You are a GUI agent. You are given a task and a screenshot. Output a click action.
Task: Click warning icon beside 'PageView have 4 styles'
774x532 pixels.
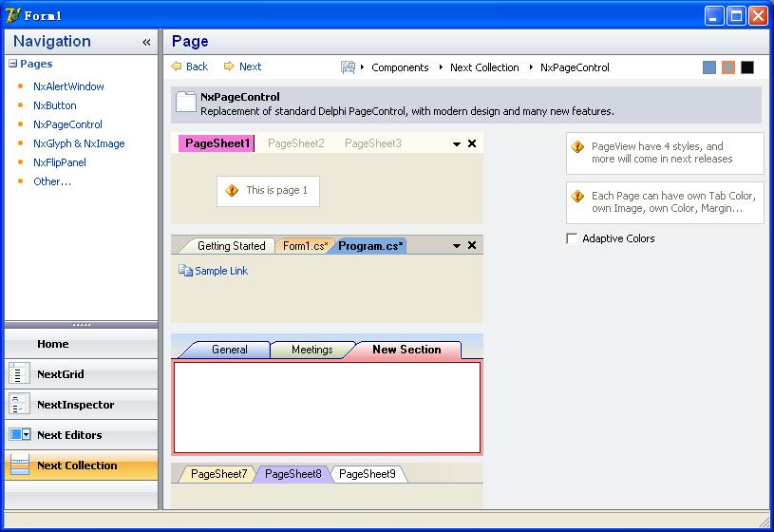(577, 146)
